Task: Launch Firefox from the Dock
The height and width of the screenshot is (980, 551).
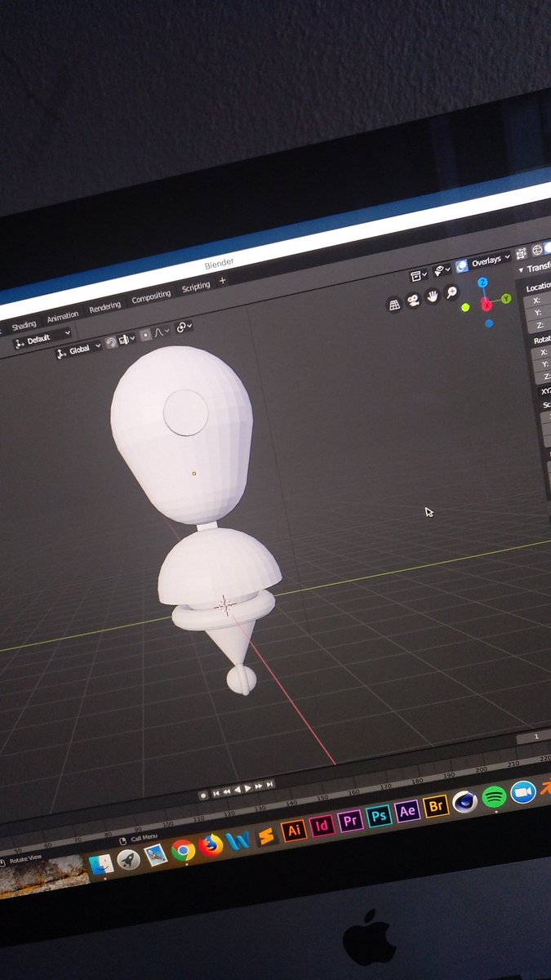Action: coord(211,845)
